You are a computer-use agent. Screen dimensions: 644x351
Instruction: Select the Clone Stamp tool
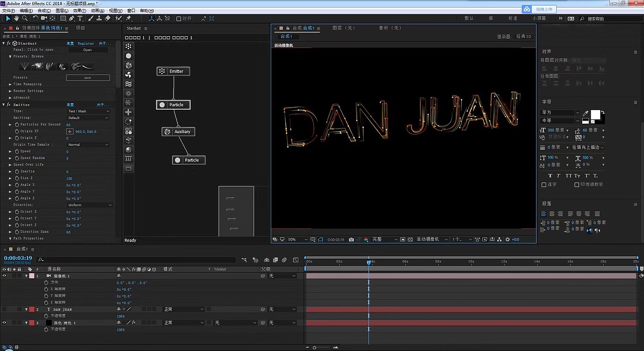coord(99,19)
